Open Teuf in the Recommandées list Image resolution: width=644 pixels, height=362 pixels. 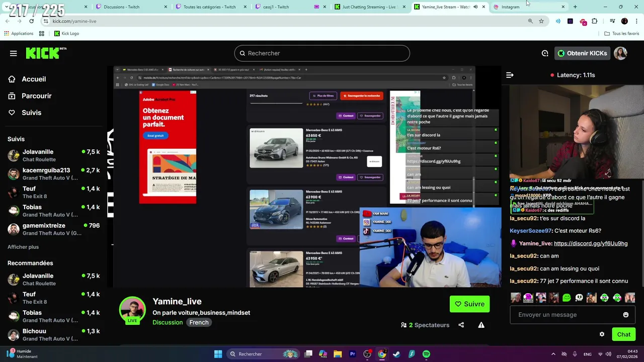[x=54, y=298]
